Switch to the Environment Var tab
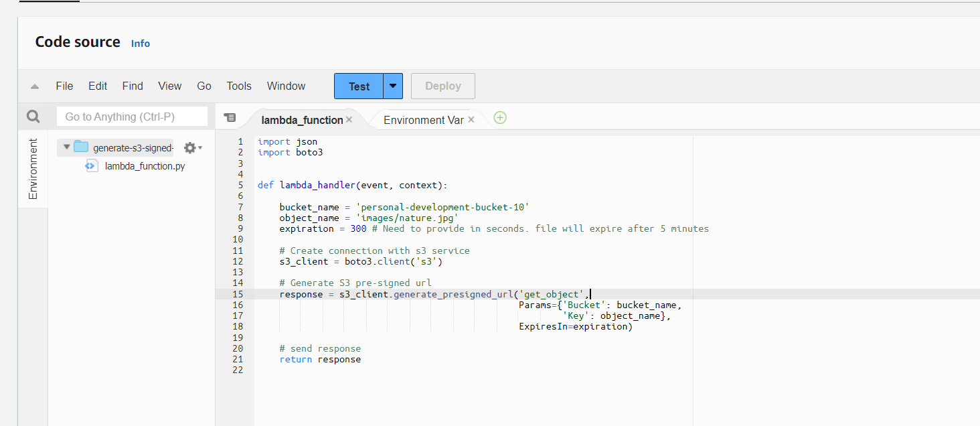 pos(423,120)
